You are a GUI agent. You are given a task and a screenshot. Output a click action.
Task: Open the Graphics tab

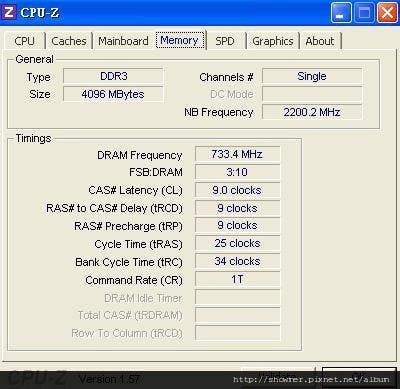click(x=273, y=41)
